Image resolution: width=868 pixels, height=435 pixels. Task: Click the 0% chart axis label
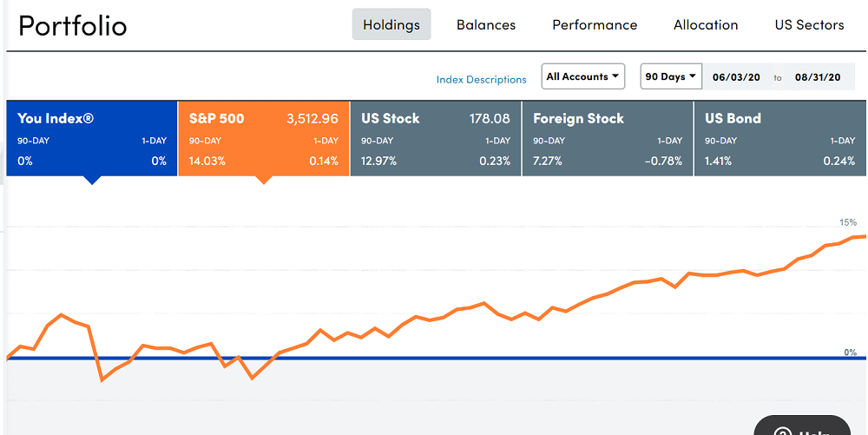pyautogui.click(x=851, y=352)
